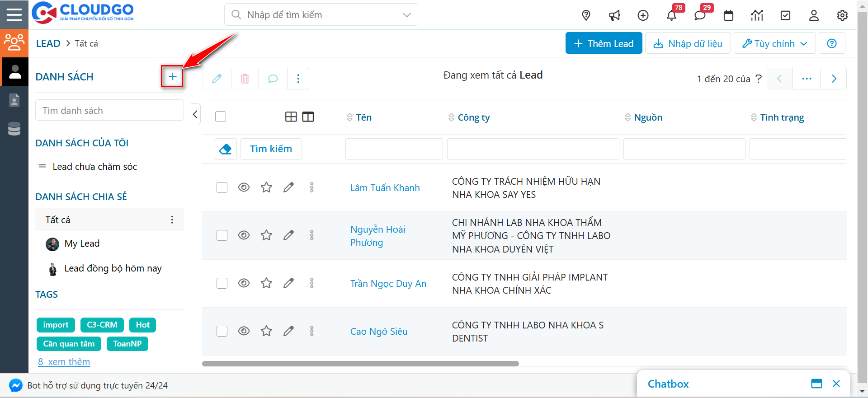Click the trash delete icon in toolbar
868x398 pixels.
[245, 79]
